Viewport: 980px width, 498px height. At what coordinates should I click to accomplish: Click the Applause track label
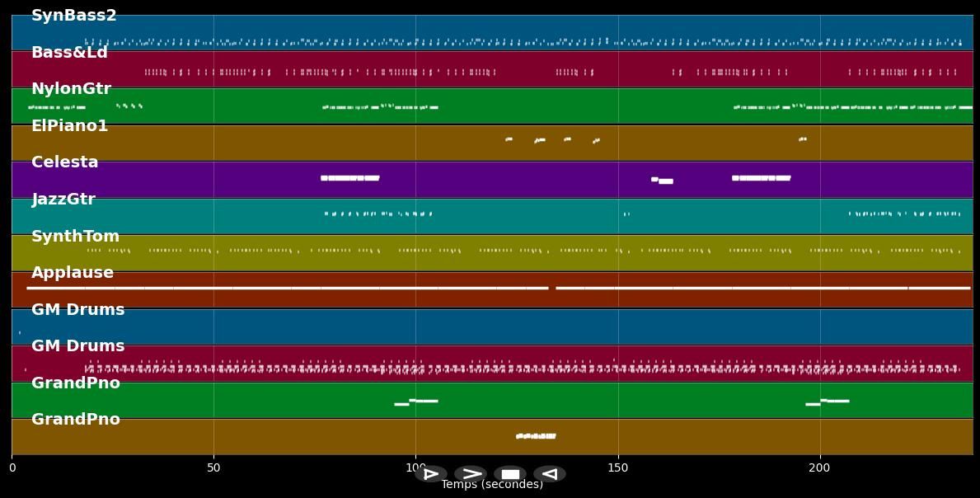click(x=73, y=273)
